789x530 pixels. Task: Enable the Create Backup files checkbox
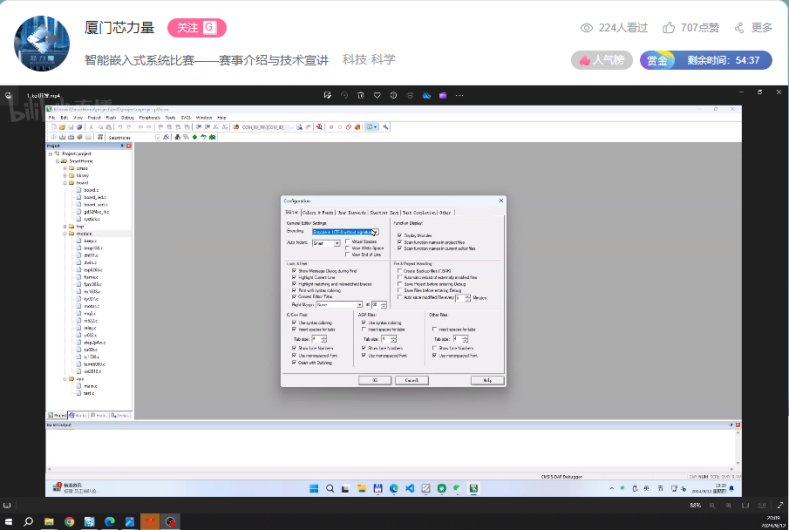400,271
